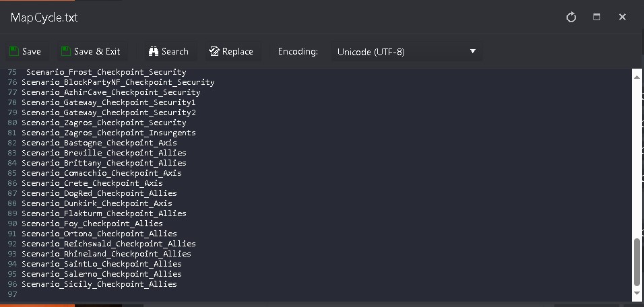The height and width of the screenshot is (307, 644).
Task: Open the Search tool
Action: tap(169, 51)
